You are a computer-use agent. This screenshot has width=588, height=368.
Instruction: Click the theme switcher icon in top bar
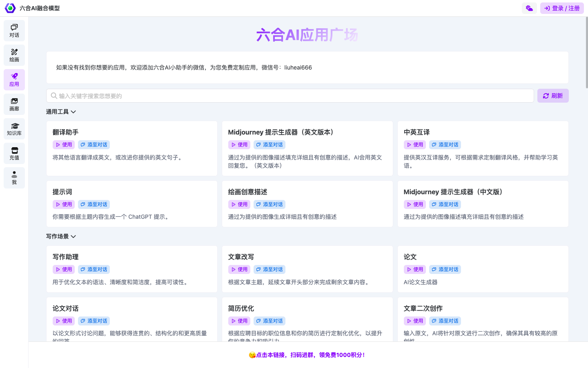[x=529, y=8]
